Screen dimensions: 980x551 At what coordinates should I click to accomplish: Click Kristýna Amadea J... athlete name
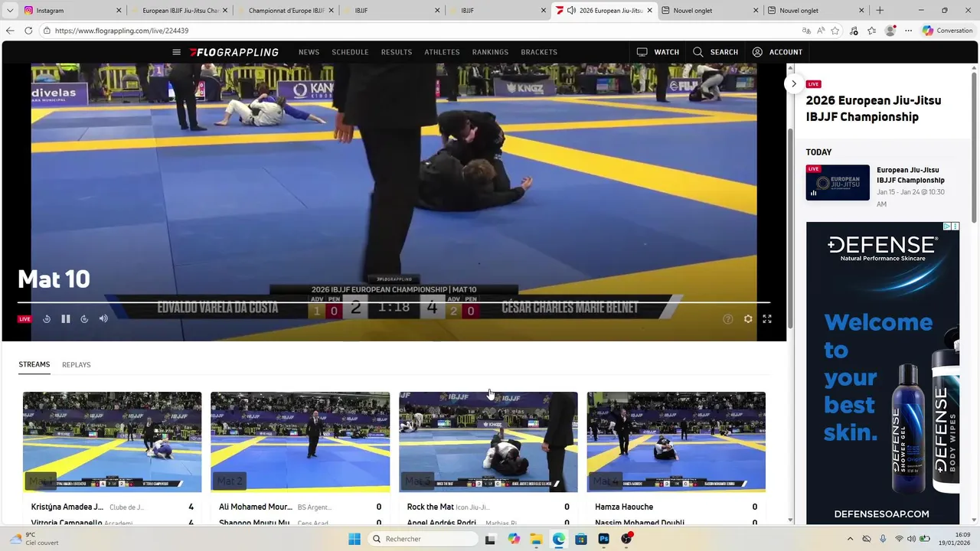click(67, 507)
